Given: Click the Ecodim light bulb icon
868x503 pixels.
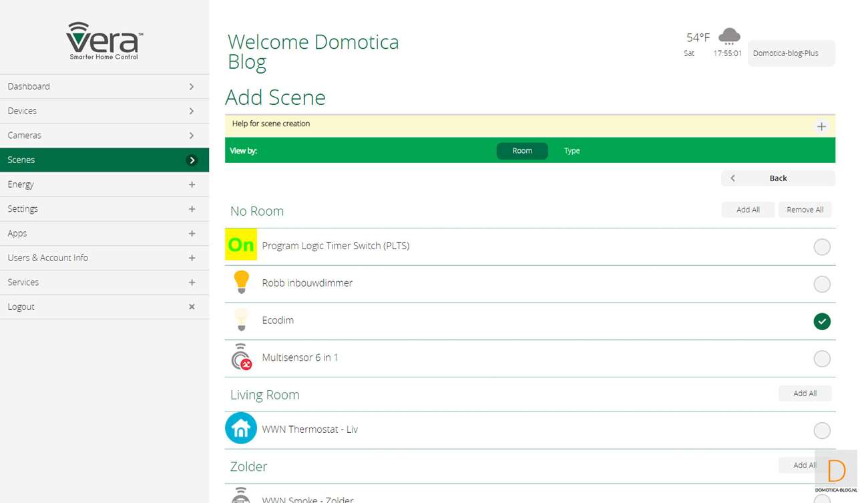Looking at the screenshot, I should (x=241, y=320).
